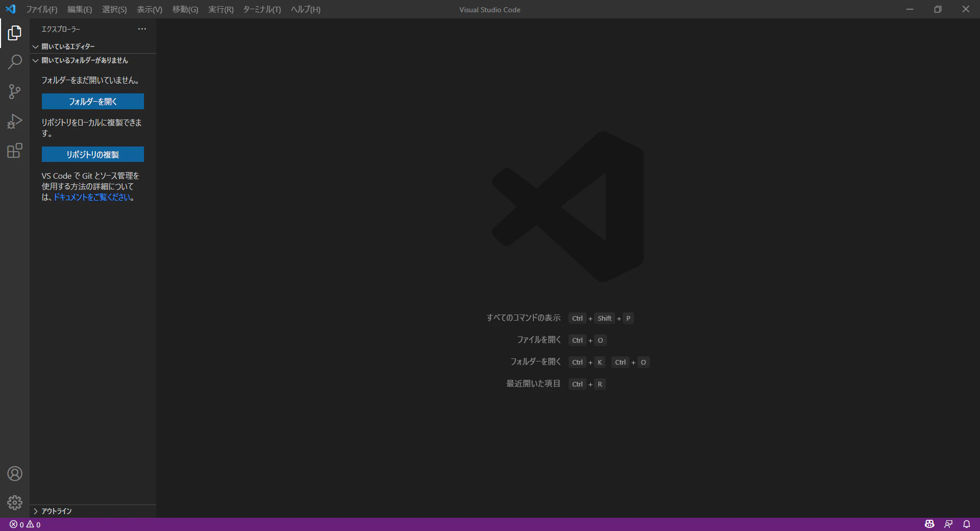Viewport: 980px width, 531px height.
Task: Show errors and warnings in status bar
Action: [25, 524]
